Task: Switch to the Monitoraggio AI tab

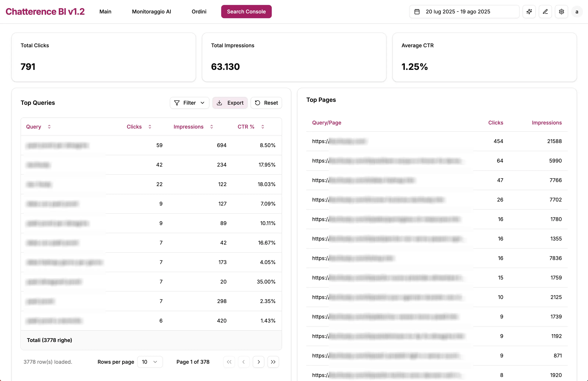Action: tap(152, 11)
